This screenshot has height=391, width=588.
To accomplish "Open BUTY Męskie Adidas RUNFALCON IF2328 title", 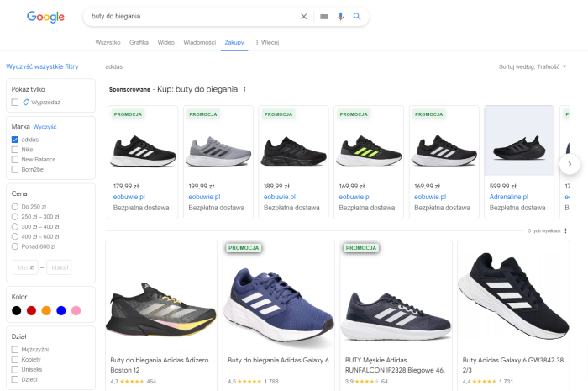I will (395, 365).
